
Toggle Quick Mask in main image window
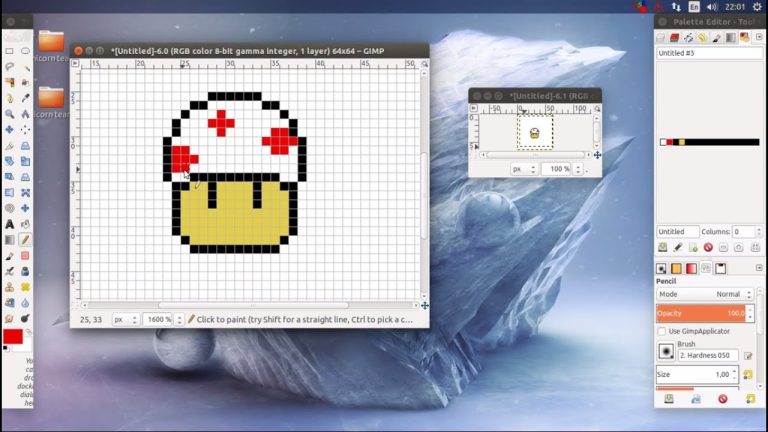[x=75, y=305]
